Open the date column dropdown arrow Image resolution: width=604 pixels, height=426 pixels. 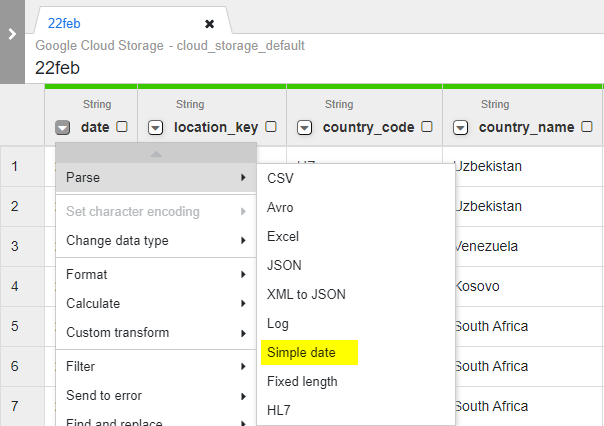click(x=63, y=127)
